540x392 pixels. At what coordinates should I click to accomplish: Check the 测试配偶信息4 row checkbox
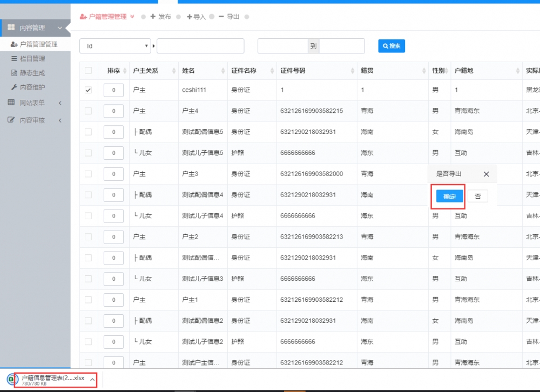pyautogui.click(x=88, y=195)
